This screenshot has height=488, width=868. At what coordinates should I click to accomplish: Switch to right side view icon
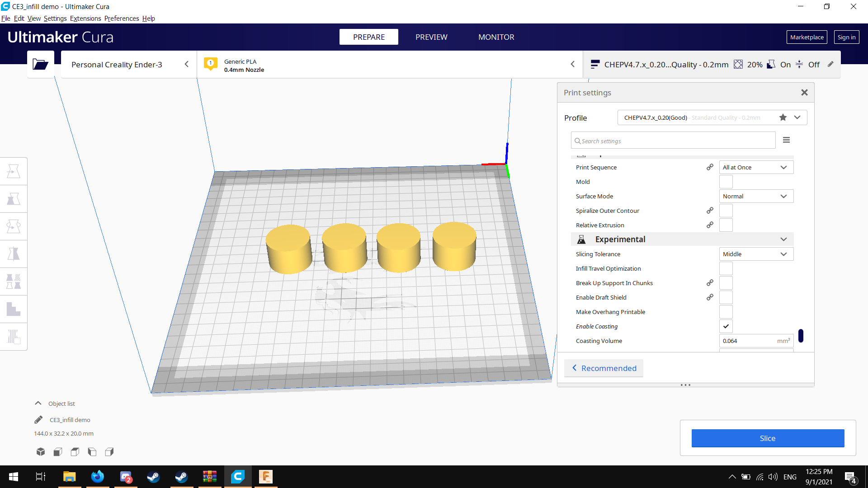109,451
